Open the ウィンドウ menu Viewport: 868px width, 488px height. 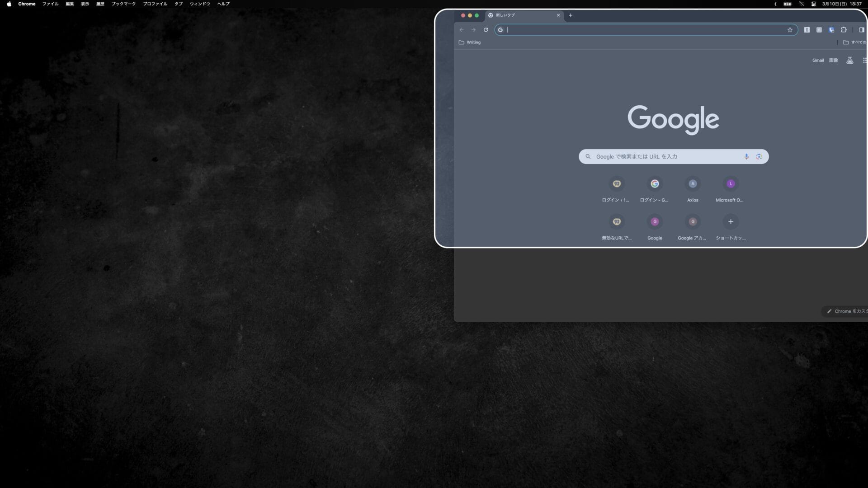coord(200,4)
